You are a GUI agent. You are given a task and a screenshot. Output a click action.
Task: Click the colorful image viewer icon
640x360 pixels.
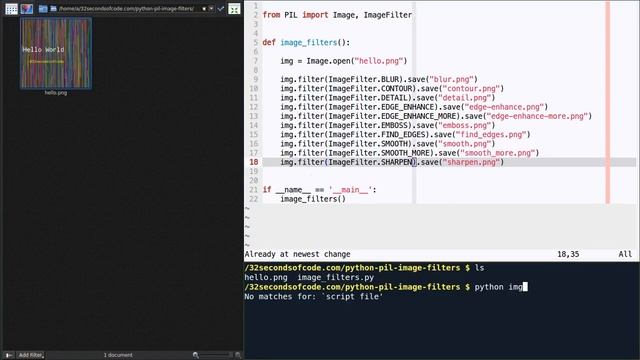(x=27, y=9)
